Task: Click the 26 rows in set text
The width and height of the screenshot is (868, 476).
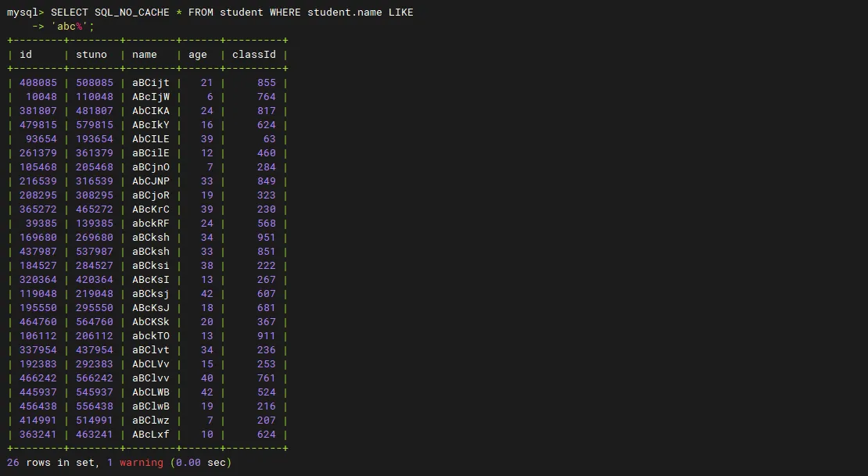Action: (52, 463)
